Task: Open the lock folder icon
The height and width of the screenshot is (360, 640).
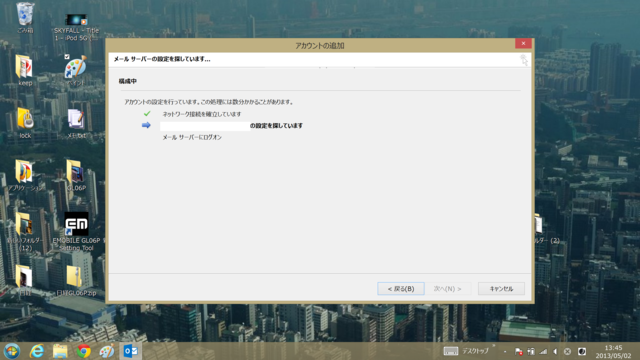Action: click(25, 123)
